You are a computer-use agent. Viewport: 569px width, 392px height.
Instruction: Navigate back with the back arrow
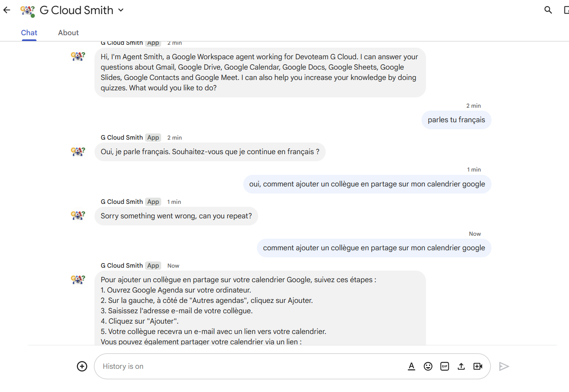coord(6,10)
